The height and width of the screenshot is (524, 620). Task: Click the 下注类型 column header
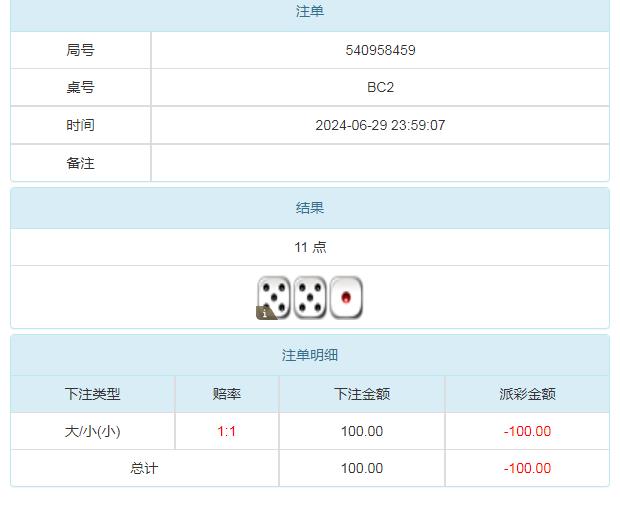(93, 394)
